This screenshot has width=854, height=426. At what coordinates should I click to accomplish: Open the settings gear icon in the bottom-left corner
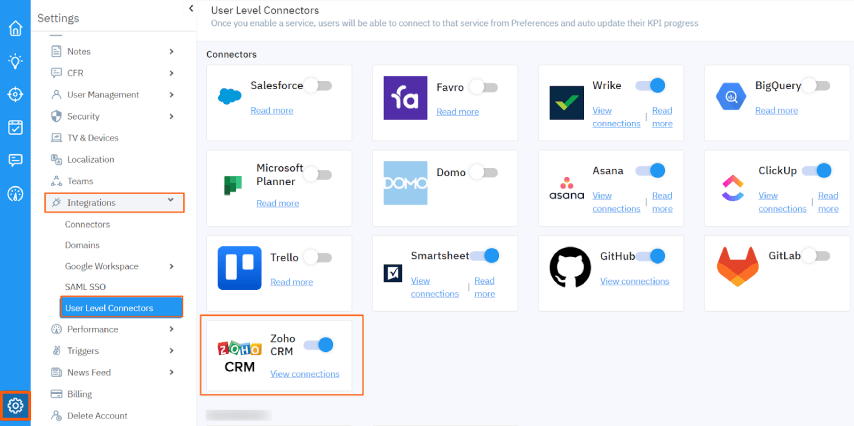click(15, 405)
